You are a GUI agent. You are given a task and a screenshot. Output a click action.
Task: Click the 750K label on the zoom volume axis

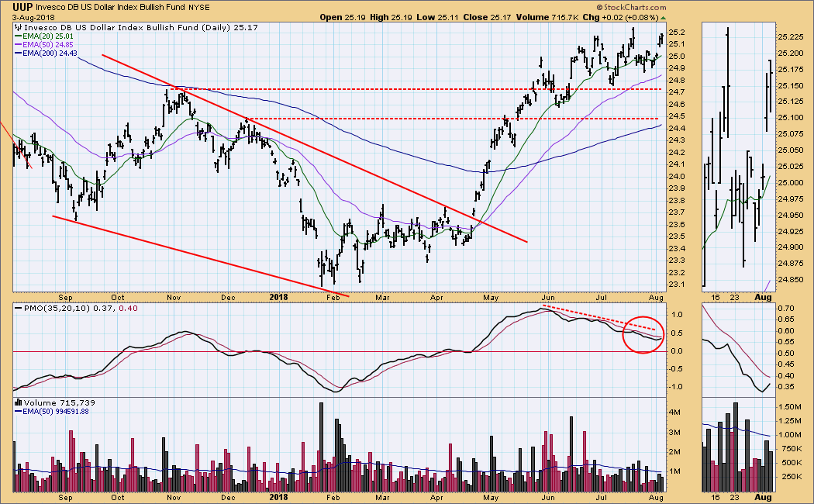click(789, 448)
